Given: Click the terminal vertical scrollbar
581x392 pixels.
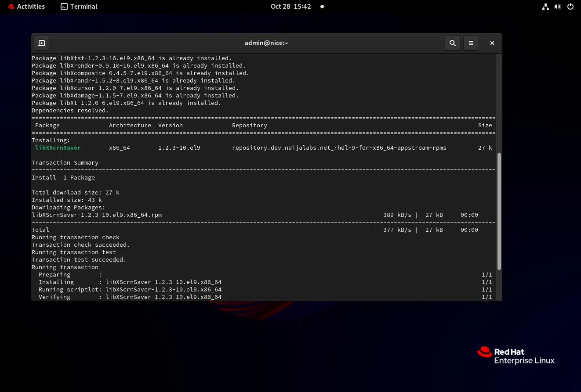Looking at the screenshot, I should coord(499,211).
